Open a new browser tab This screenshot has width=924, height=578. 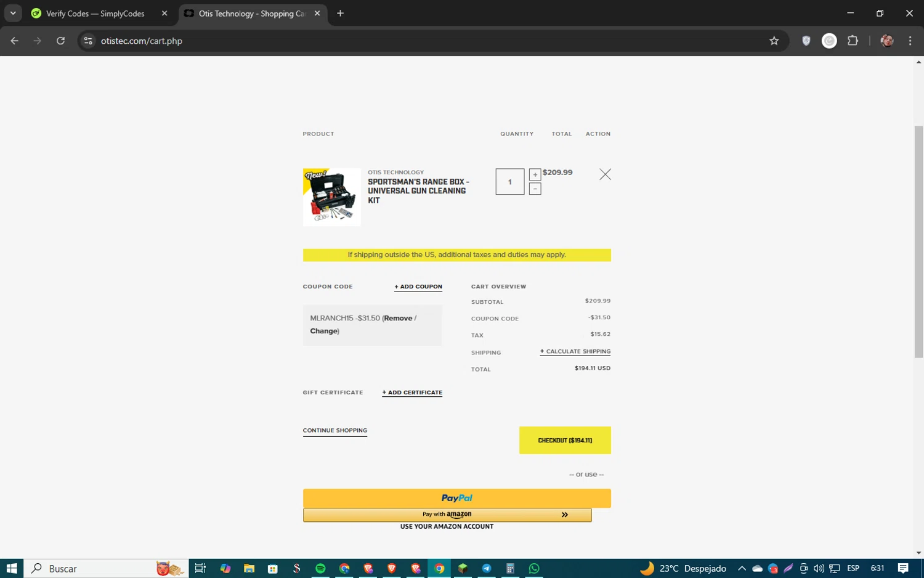pyautogui.click(x=340, y=14)
